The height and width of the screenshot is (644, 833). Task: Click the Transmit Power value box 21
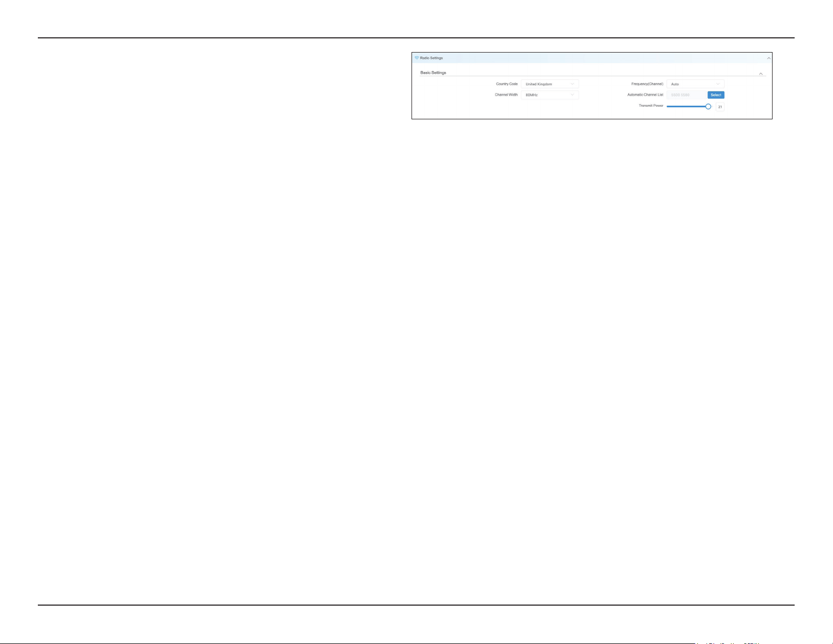click(720, 107)
